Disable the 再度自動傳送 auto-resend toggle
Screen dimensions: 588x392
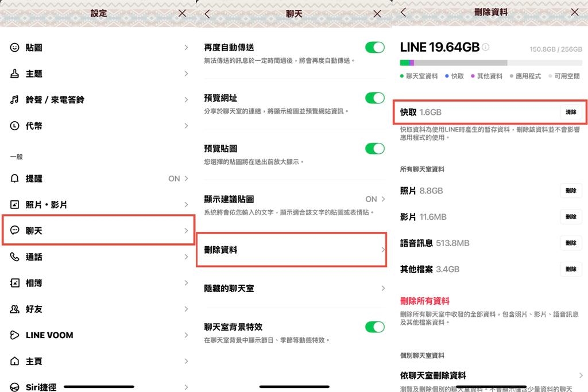point(374,48)
